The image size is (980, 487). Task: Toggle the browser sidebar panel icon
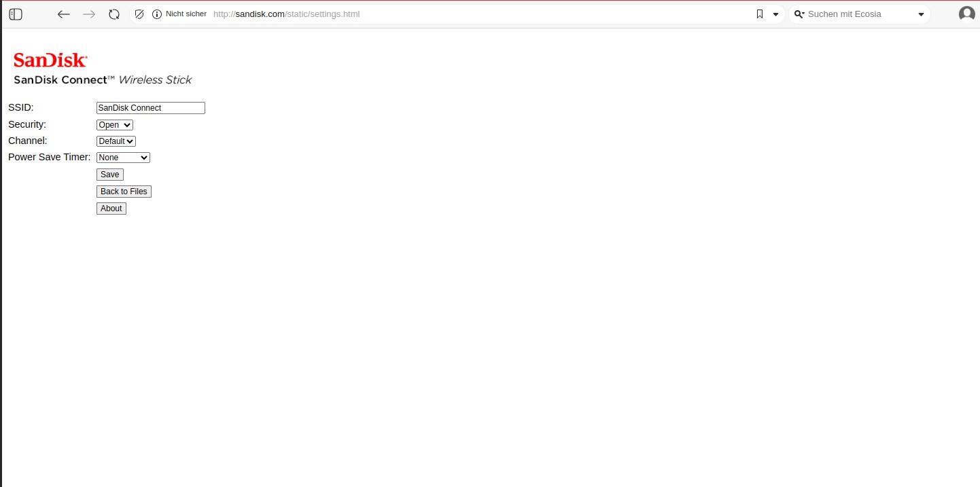16,14
